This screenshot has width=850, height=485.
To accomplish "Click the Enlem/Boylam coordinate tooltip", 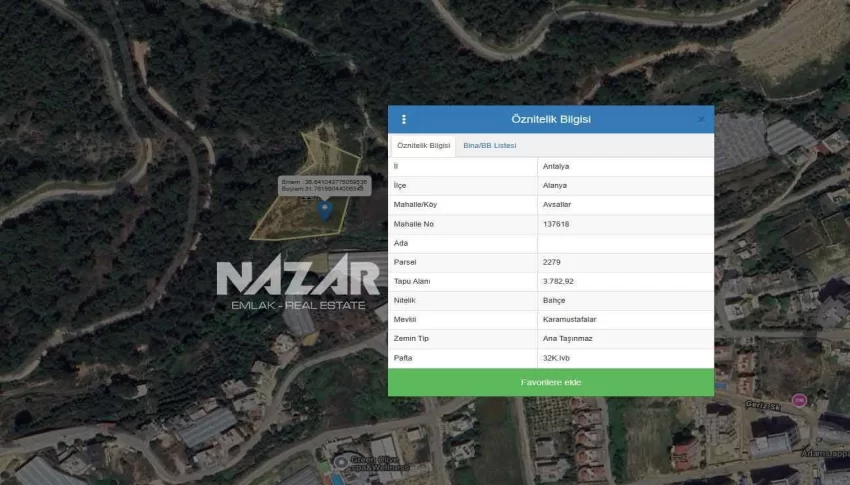I will (x=324, y=185).
